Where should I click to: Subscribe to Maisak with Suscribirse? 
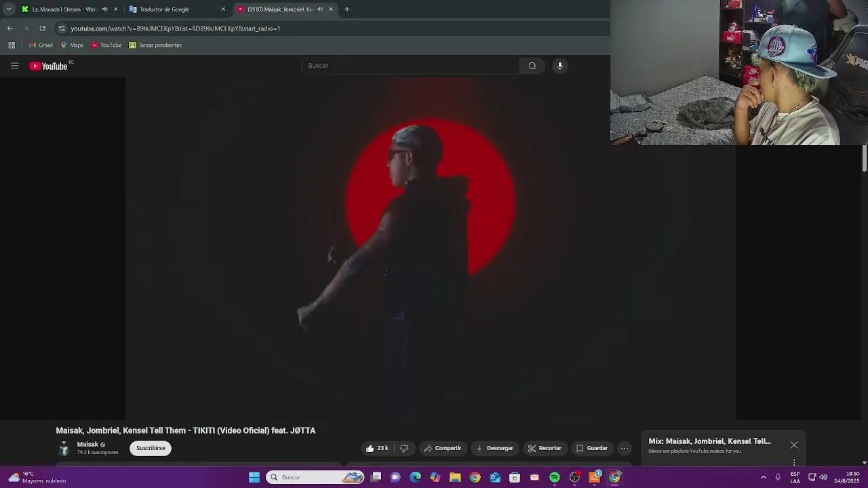(x=151, y=448)
